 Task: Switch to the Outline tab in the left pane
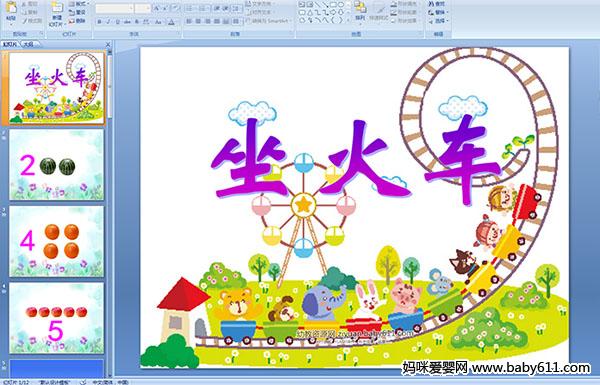tap(29, 44)
